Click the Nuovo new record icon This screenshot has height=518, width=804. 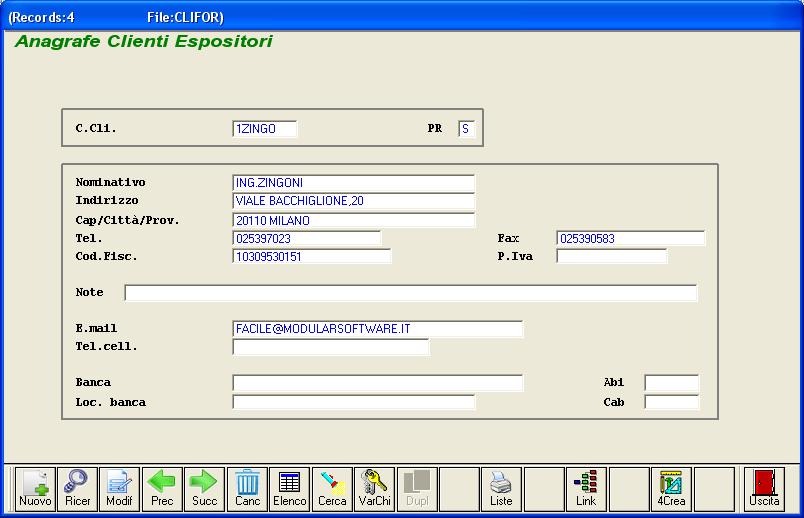35,489
